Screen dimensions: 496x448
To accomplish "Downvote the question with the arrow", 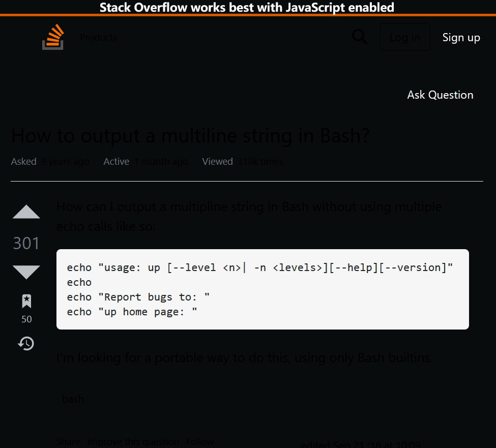I will coord(26,273).
